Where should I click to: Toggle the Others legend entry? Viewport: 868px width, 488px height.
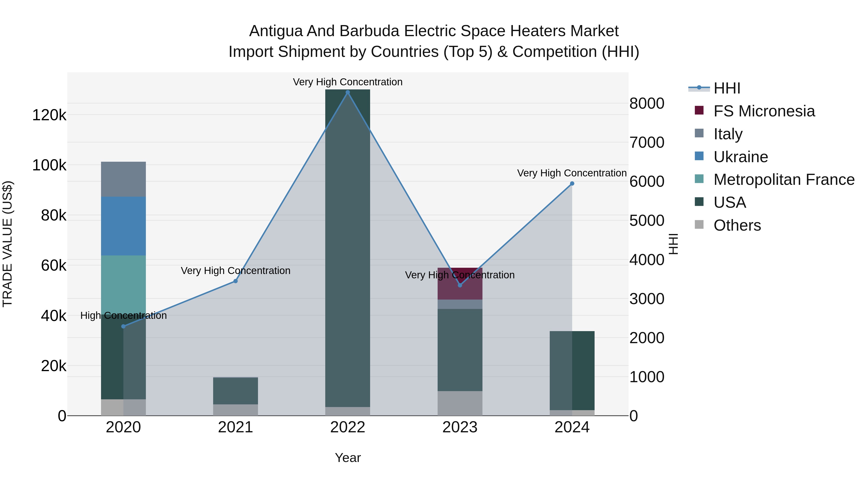click(728, 225)
